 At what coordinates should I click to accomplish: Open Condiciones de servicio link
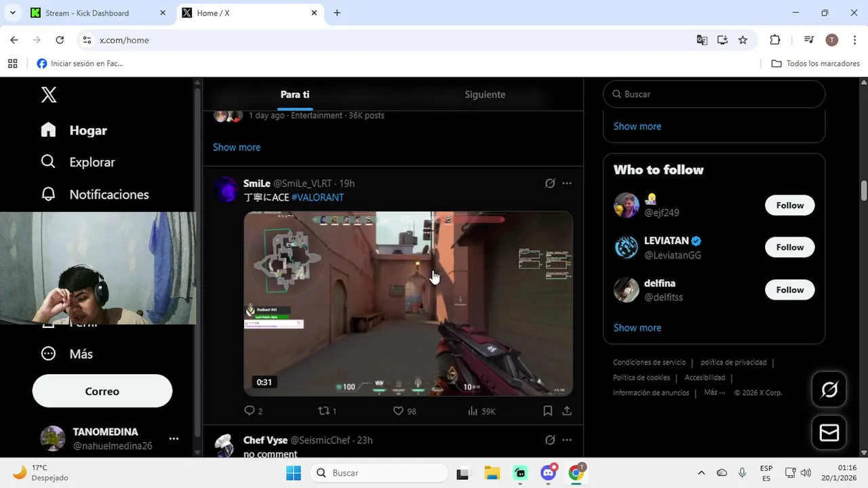pyautogui.click(x=650, y=363)
